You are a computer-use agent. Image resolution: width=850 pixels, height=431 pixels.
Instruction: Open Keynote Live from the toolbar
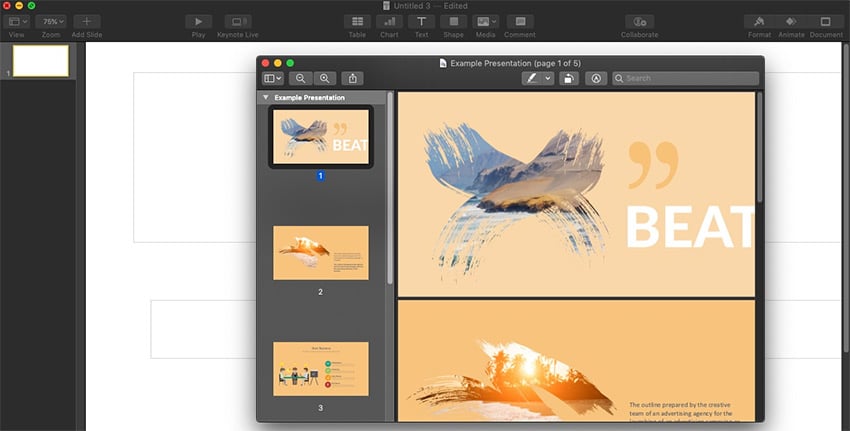coord(237,21)
